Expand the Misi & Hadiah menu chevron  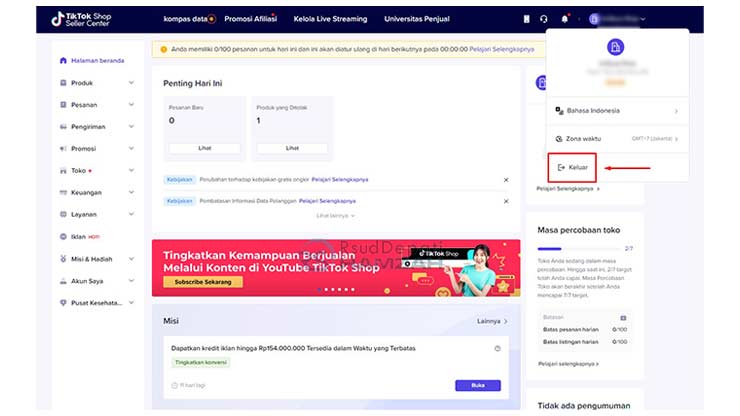[x=131, y=259]
